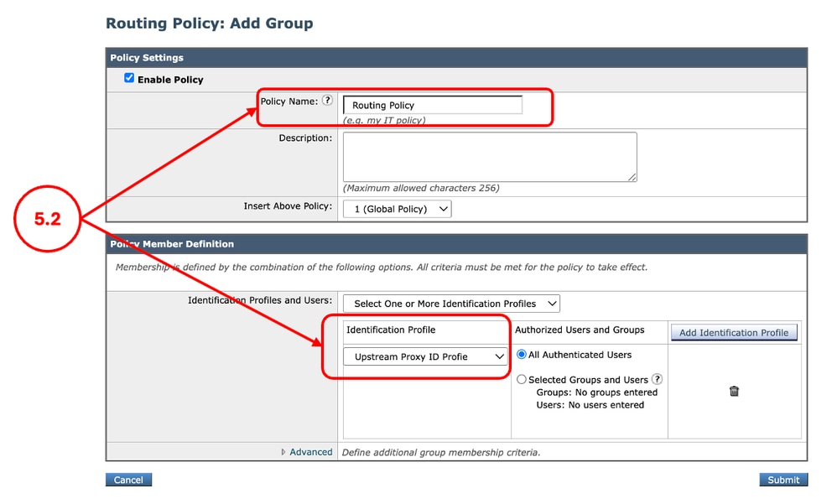This screenshot has width=837, height=504.
Task: Cancel the Add Group configuration
Action: 127,479
